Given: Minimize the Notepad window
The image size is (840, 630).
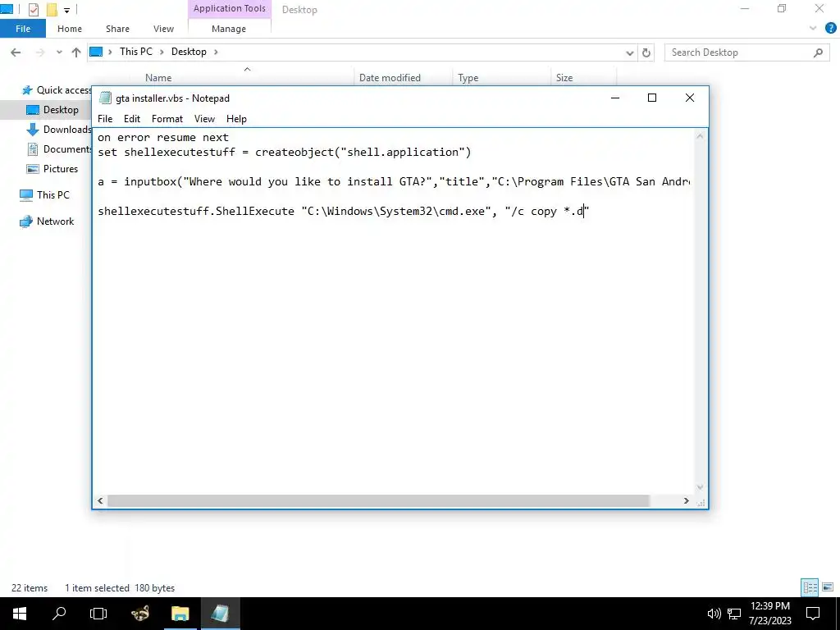Looking at the screenshot, I should (x=615, y=98).
